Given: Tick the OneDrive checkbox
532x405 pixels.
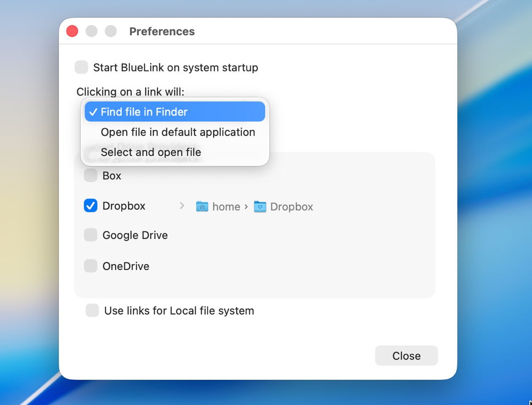Looking at the screenshot, I should pos(91,266).
